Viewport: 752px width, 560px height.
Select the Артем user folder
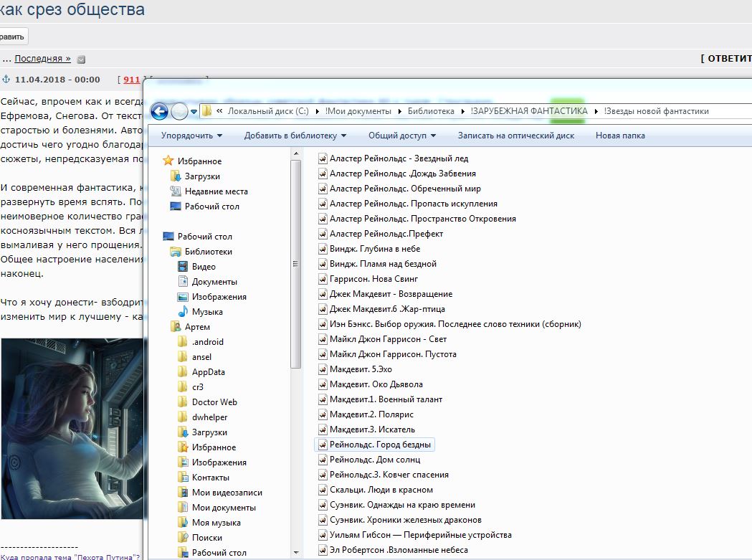(197, 327)
